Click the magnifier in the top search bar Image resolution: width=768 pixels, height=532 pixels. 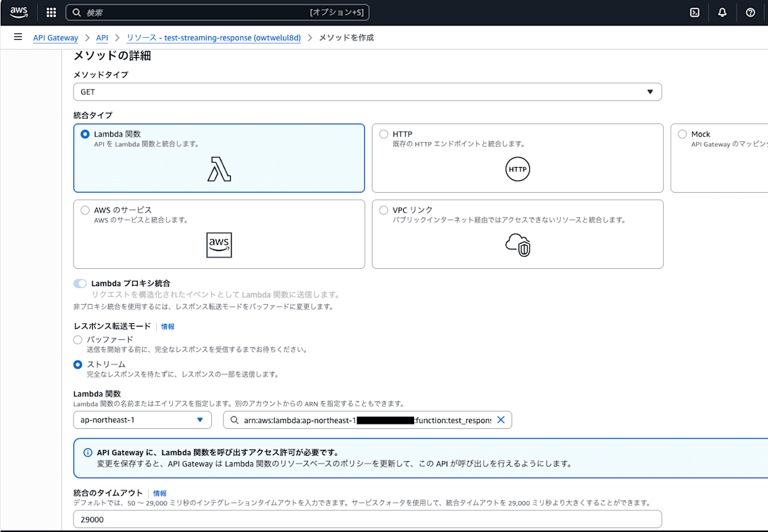click(x=76, y=13)
